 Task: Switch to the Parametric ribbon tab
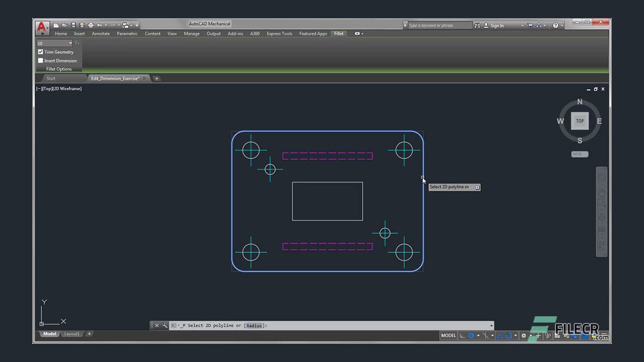[x=127, y=34]
